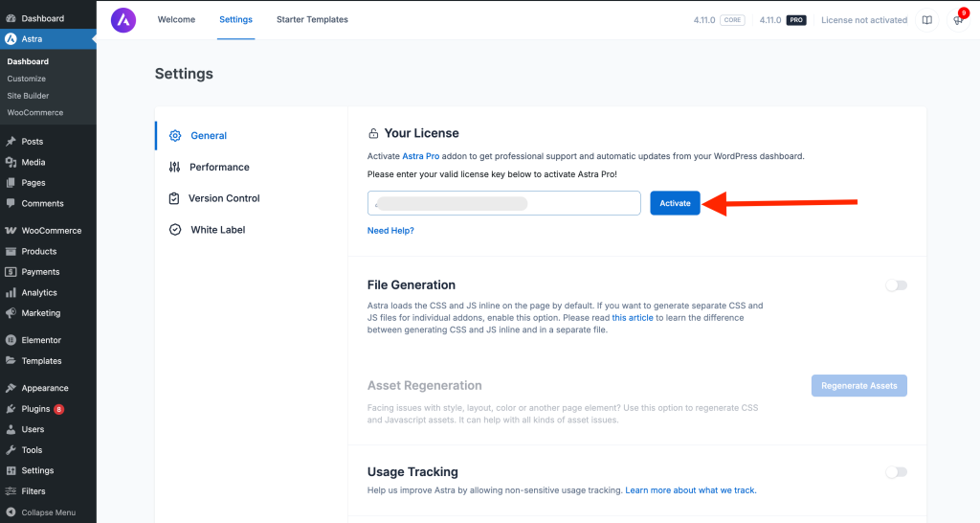Focus the license key input field
Image resolution: width=980 pixels, height=523 pixels.
coord(503,203)
